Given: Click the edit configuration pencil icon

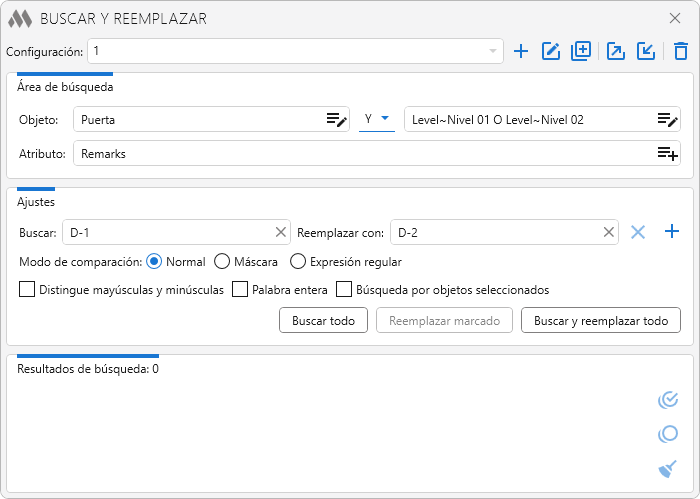Looking at the screenshot, I should tap(550, 52).
